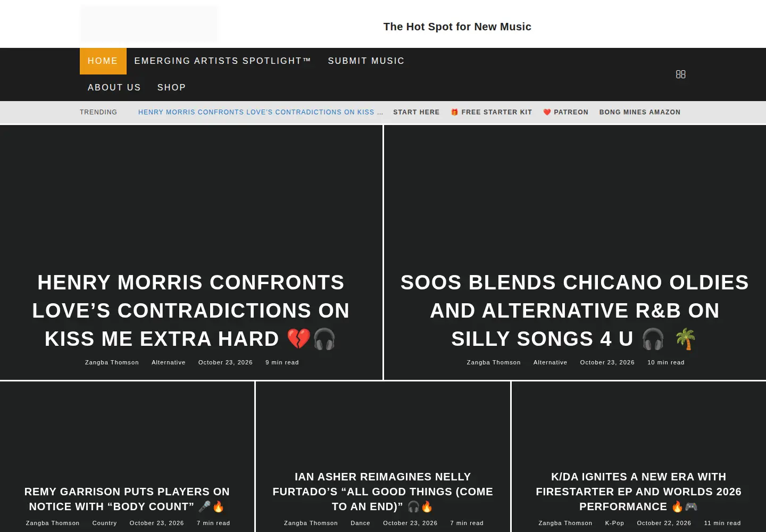
Task: Click Zangba Thomson author under Remy Garrison post
Action: [53, 523]
